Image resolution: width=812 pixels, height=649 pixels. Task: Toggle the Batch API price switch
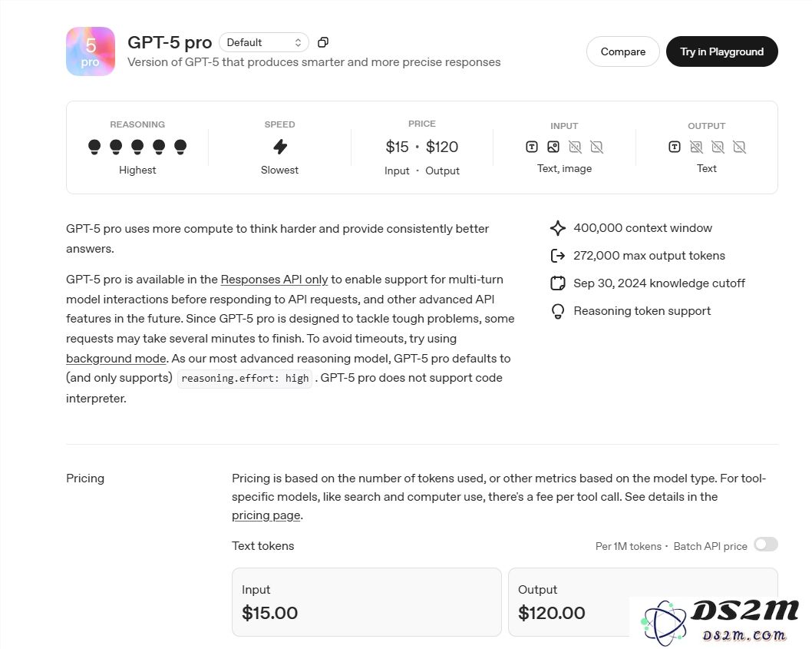(765, 545)
